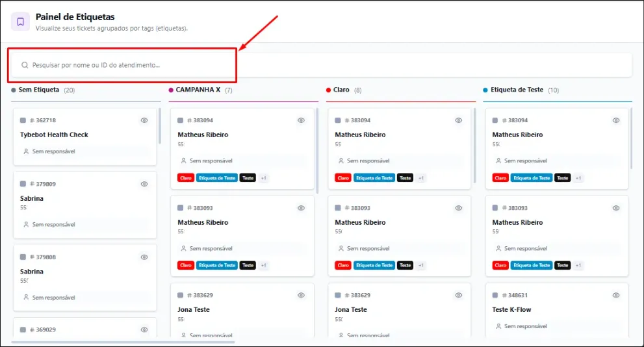Click Sem responsável on 383093 in Claro column

coord(368,248)
